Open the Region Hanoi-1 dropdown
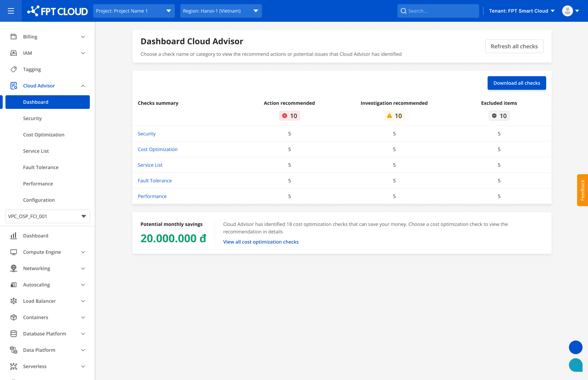 point(221,11)
